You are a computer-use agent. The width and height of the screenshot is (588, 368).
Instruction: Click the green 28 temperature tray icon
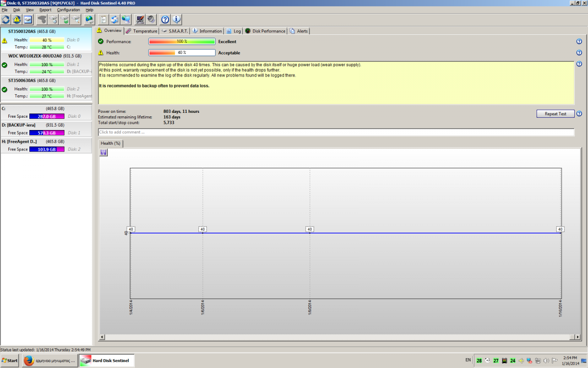coord(479,361)
